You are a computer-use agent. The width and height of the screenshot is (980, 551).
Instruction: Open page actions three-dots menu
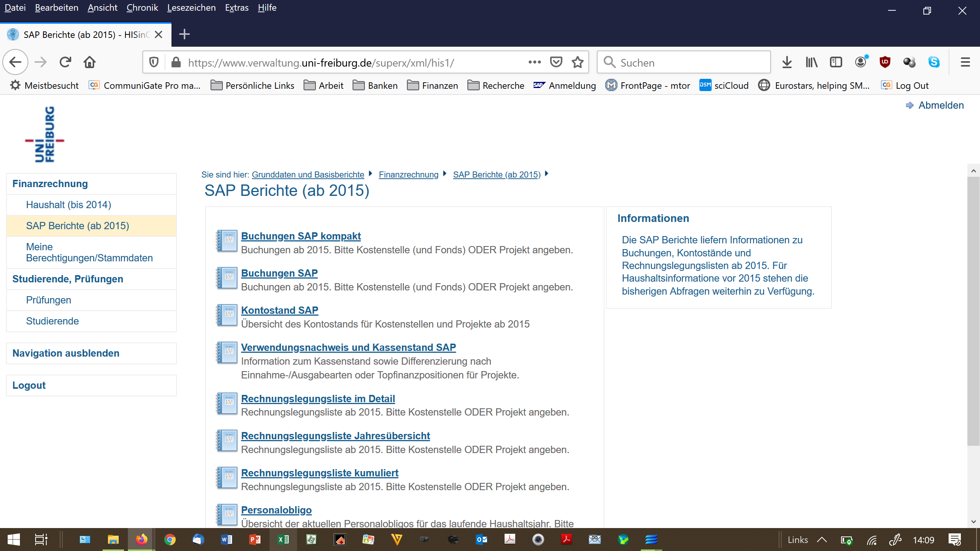tap(534, 62)
